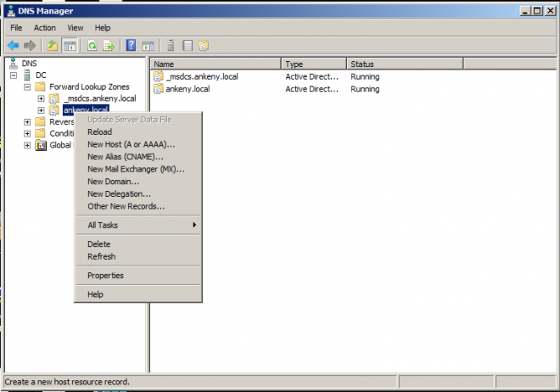Click the DNS Manager title bar icon

pos(11,11)
